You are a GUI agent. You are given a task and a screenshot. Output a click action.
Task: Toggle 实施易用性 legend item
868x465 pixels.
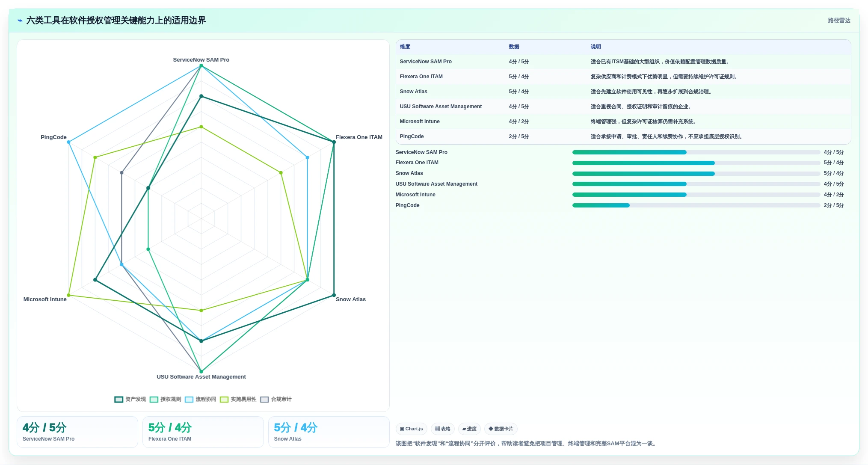click(x=238, y=400)
